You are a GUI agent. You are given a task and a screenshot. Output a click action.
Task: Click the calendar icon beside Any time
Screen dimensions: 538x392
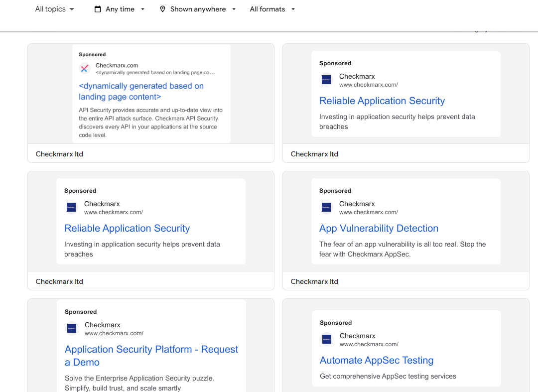click(98, 9)
